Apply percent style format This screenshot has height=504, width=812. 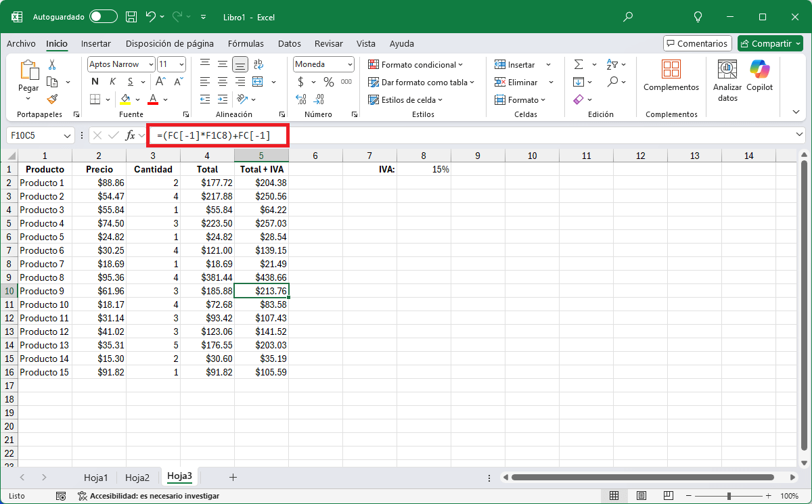coord(329,82)
